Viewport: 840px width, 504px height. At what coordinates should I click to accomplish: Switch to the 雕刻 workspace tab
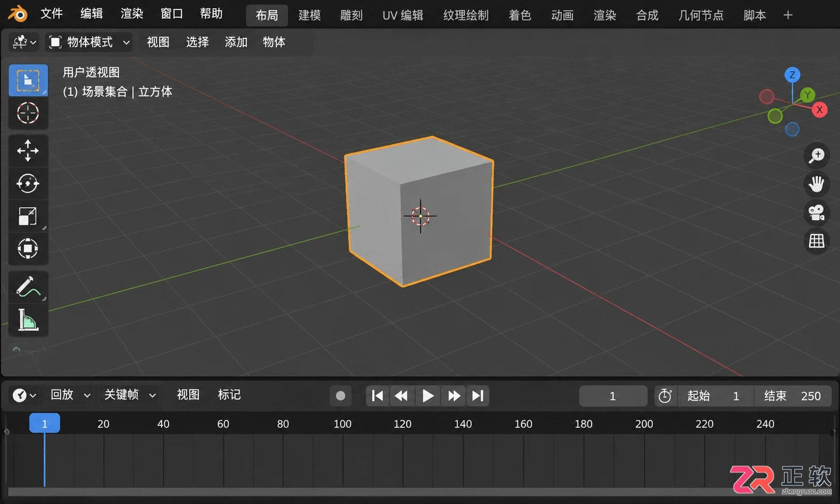(351, 15)
